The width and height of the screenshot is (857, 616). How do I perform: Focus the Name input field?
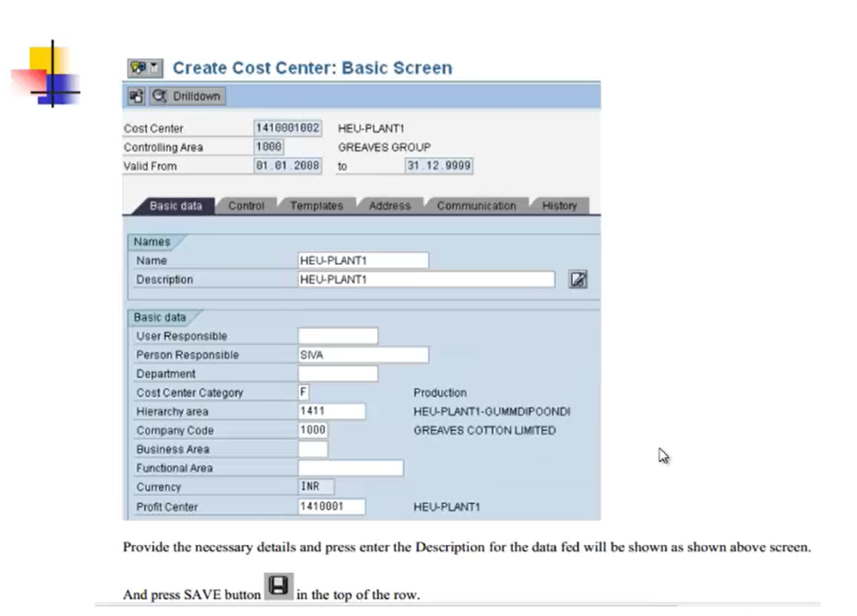364,261
